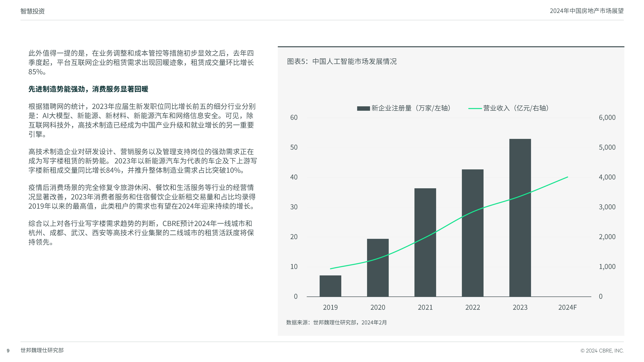Click footer text 世邦魏理仕研究部
Viewport: 644px width, 362px height.
42,350
